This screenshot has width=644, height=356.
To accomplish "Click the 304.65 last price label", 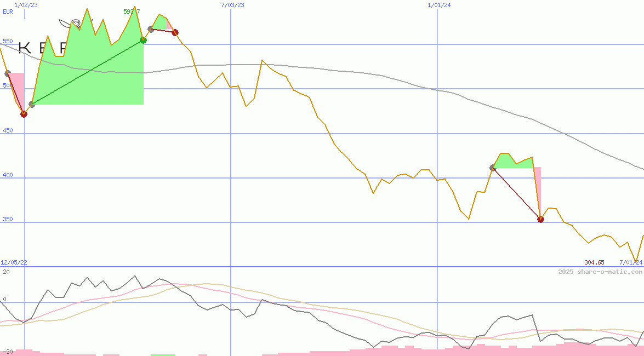I will click(594, 262).
